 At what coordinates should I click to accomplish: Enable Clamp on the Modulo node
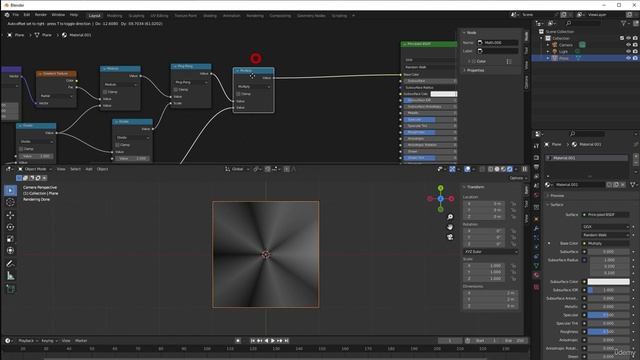point(105,92)
